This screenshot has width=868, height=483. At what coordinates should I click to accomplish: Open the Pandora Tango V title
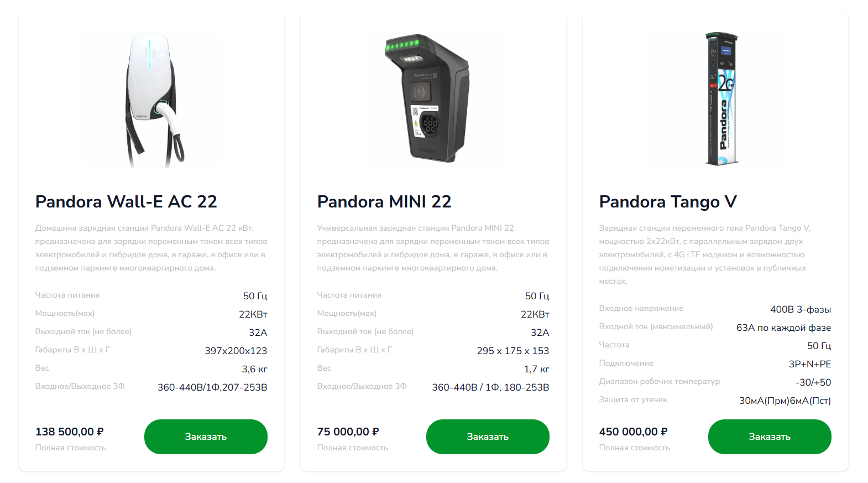pos(668,202)
